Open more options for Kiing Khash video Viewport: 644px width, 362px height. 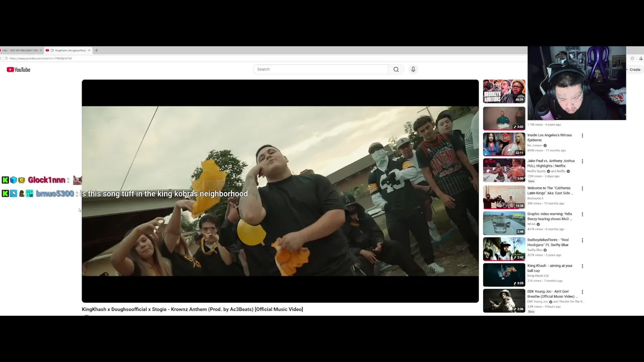[x=582, y=266]
